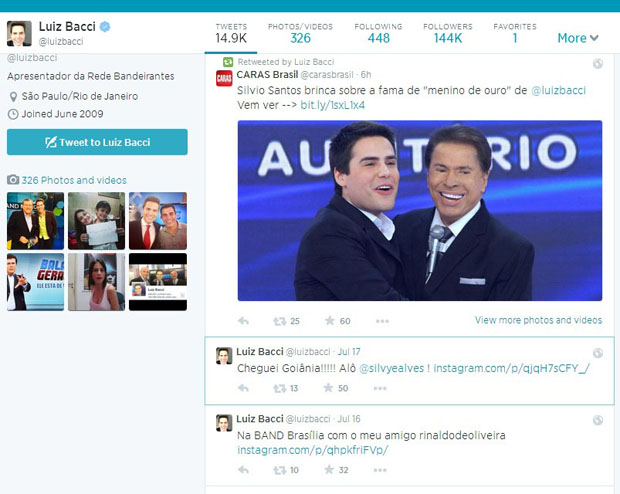Click the verified badge next to Luiz Bacci

[x=105, y=26]
